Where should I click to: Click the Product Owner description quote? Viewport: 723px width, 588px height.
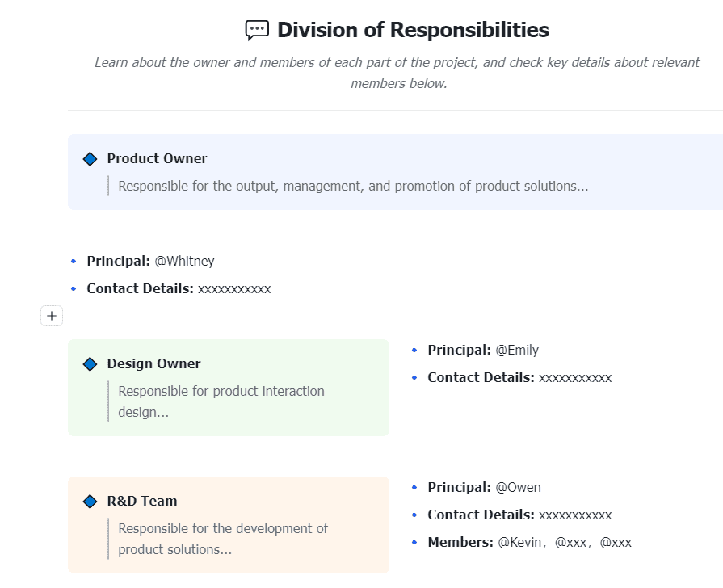point(353,186)
